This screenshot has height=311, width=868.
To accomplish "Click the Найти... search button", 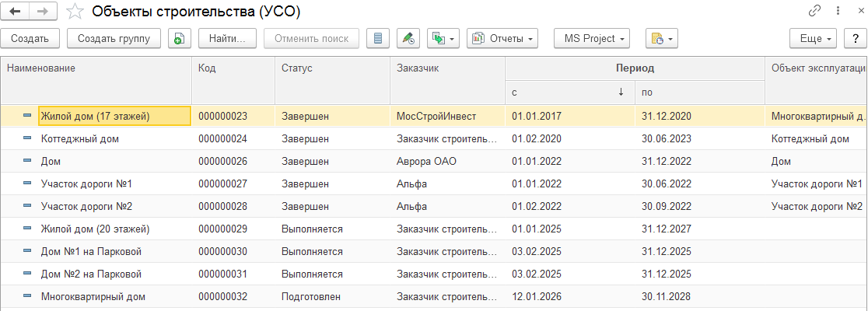I will click(227, 38).
